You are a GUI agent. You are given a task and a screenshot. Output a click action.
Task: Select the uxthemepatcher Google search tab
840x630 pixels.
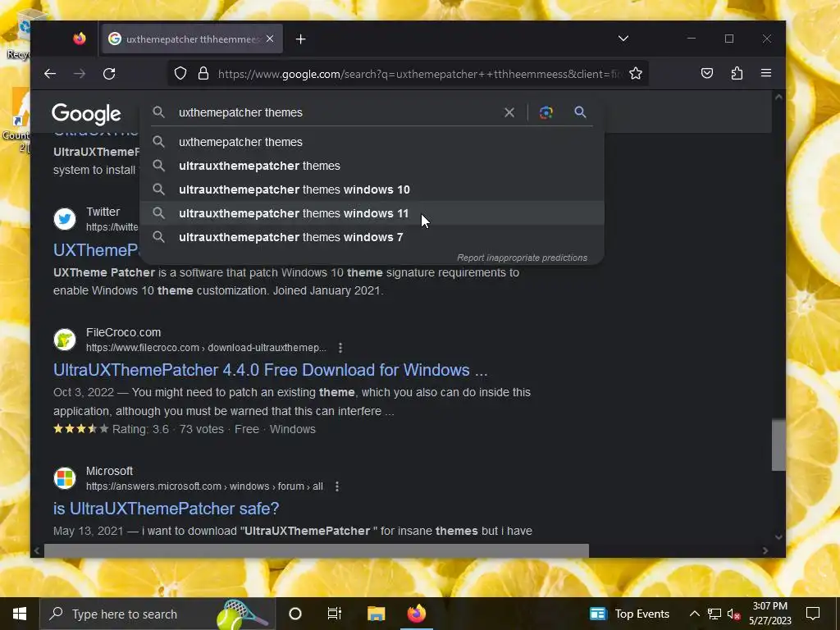pyautogui.click(x=191, y=39)
